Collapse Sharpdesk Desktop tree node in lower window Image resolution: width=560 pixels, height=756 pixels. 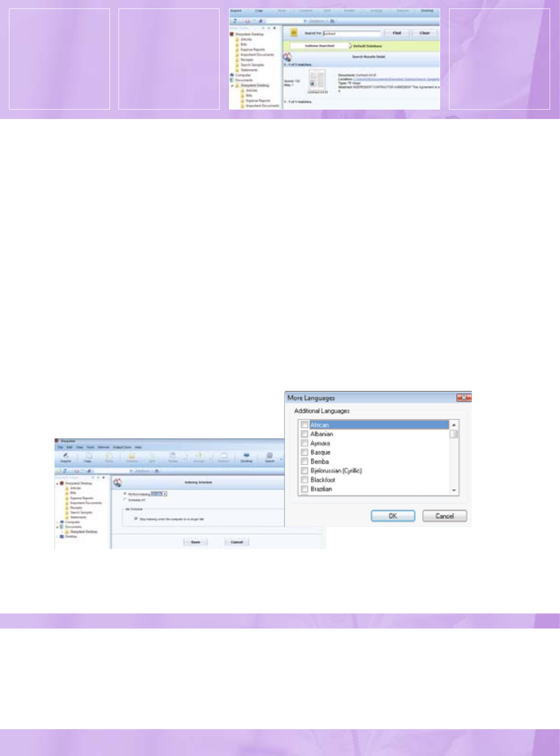pyautogui.click(x=57, y=483)
